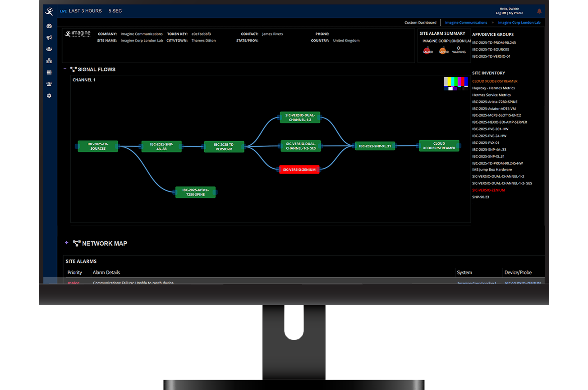The height and width of the screenshot is (390, 588).
Task: Open IBC-2025-TD-VERSIO-01 device group in list
Action: pos(491,56)
